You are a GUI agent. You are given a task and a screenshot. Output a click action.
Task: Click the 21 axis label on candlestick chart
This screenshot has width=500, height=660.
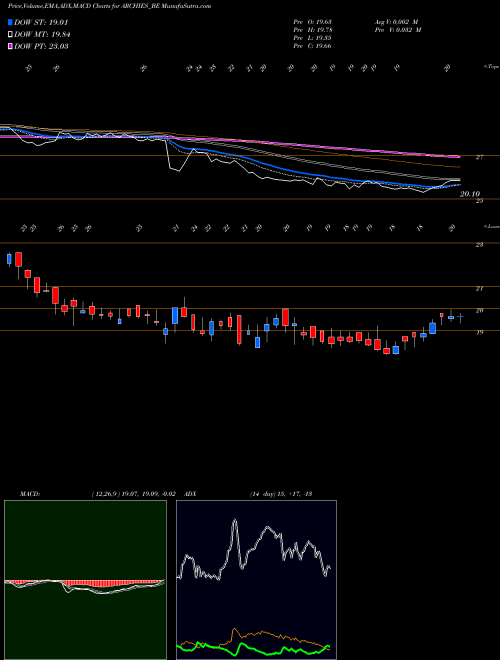tap(479, 288)
